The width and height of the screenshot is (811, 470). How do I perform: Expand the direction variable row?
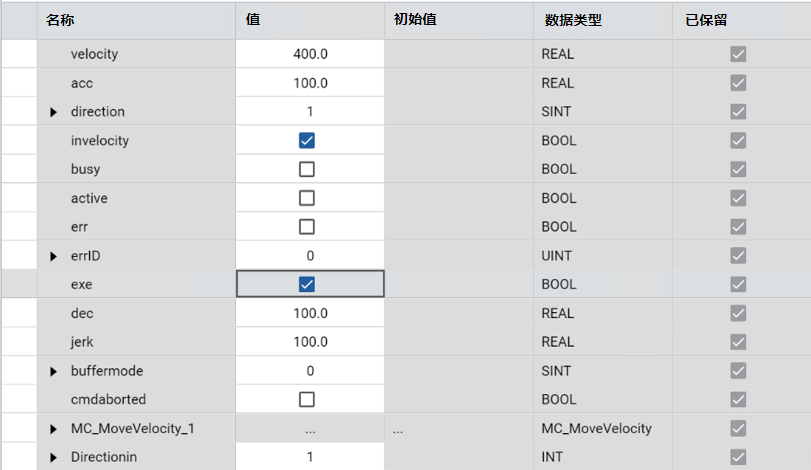pos(54,112)
